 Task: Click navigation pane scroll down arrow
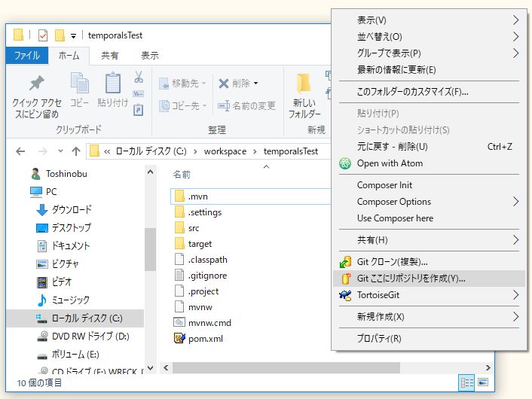[150, 367]
